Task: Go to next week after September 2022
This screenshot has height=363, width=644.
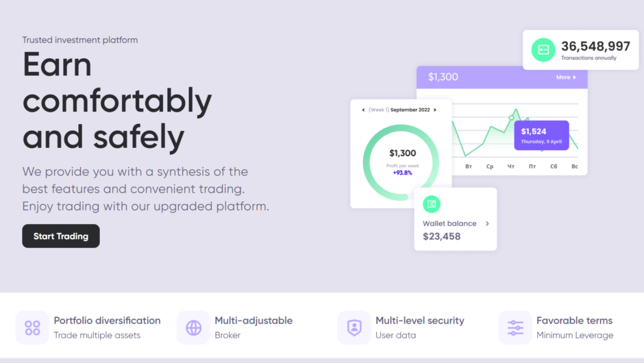Action: (x=435, y=110)
